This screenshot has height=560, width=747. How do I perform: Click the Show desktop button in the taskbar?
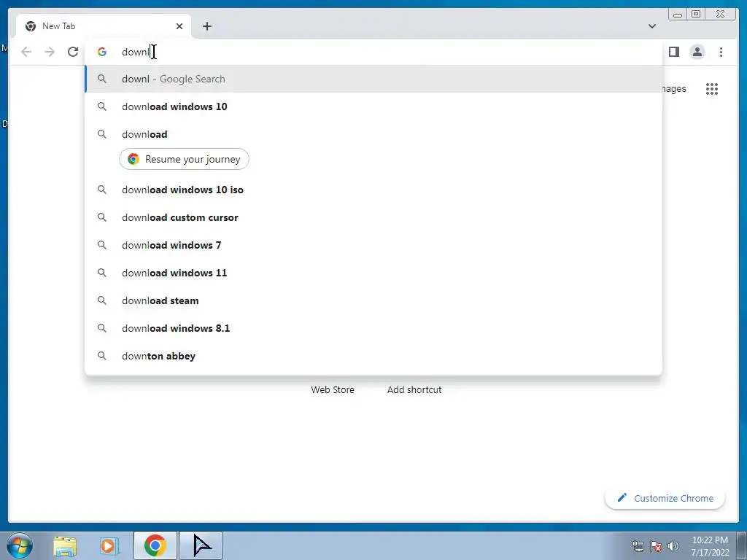pos(742,545)
